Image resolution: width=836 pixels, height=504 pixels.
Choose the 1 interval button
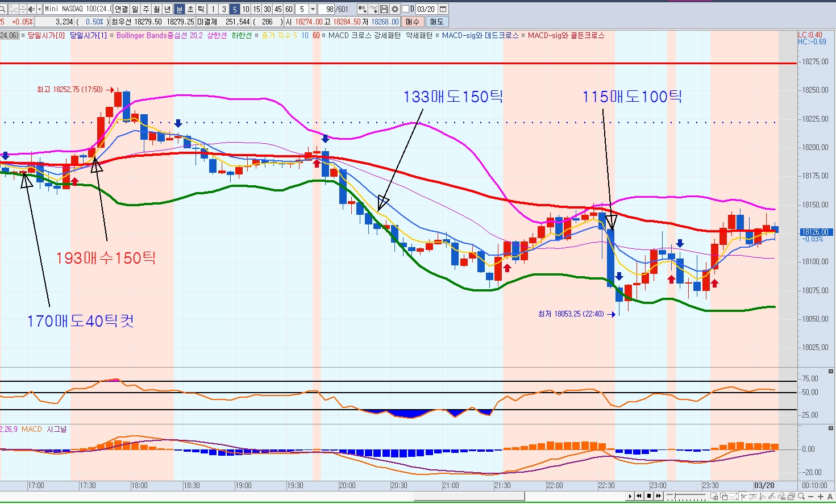[x=213, y=9]
